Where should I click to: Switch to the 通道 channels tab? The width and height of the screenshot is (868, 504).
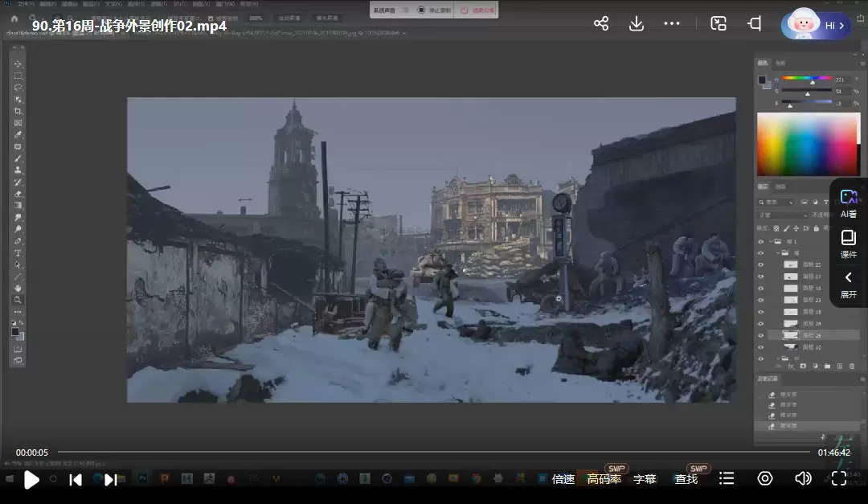click(780, 186)
